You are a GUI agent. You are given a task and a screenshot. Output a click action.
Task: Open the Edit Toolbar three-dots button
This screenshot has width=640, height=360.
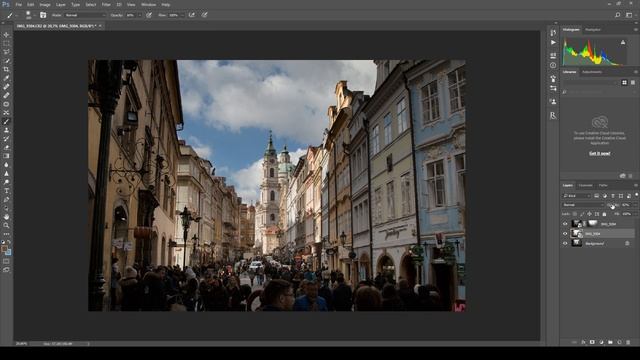6,234
